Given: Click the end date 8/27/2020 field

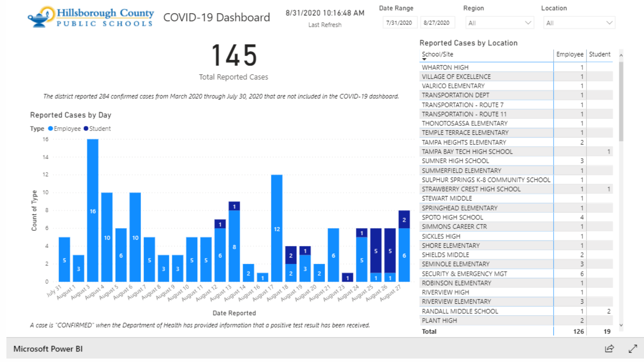Looking at the screenshot, I should point(437,23).
